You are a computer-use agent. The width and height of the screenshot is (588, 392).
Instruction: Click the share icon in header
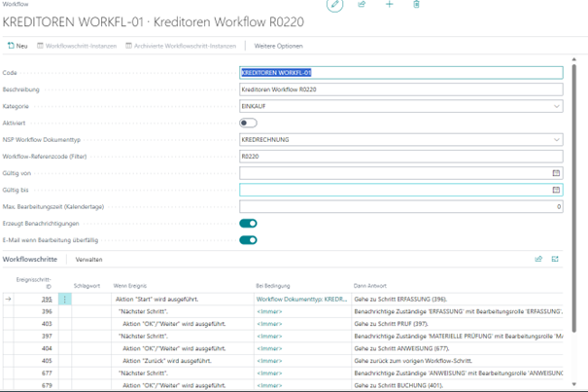363,5
